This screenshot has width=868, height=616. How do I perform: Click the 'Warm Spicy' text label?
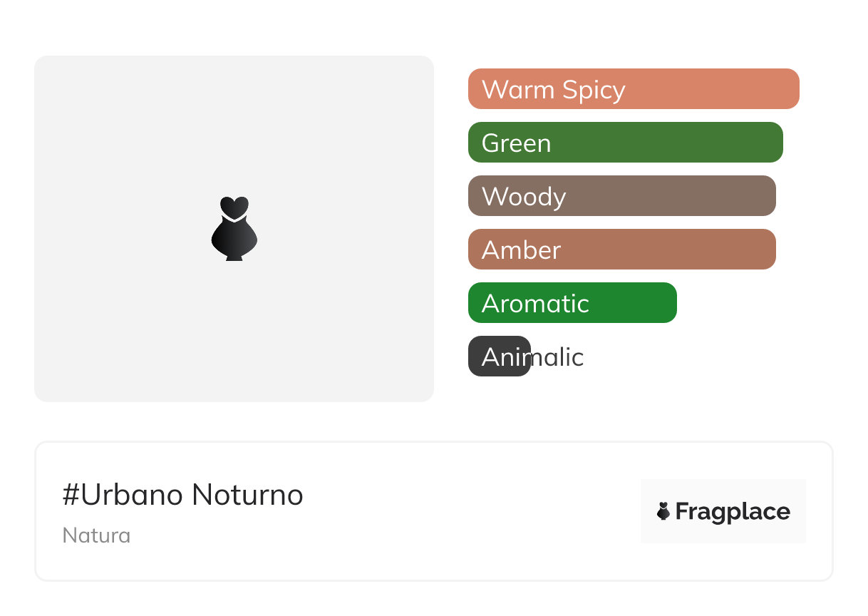click(x=553, y=90)
